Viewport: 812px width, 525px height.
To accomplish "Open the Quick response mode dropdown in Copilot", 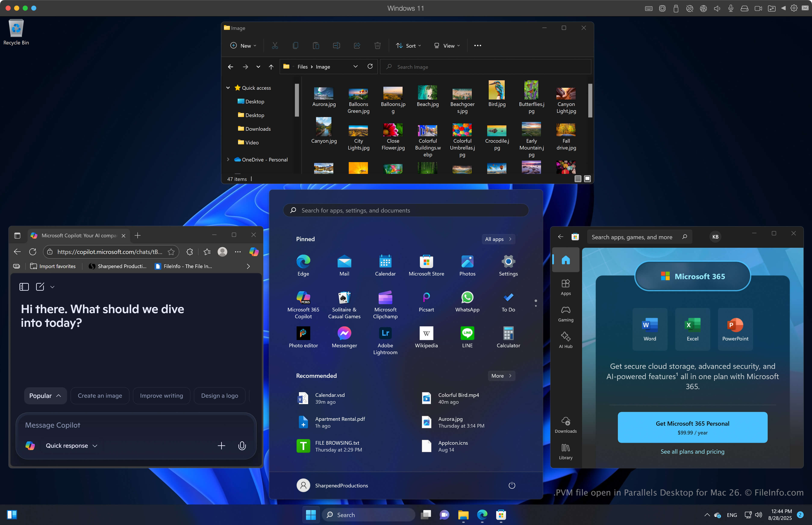I will point(71,446).
